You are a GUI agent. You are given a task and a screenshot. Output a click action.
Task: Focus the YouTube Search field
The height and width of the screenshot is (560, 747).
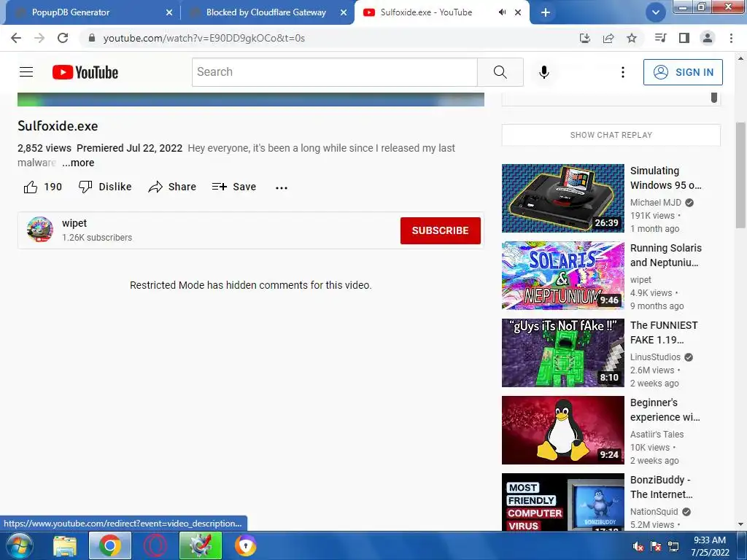point(334,72)
